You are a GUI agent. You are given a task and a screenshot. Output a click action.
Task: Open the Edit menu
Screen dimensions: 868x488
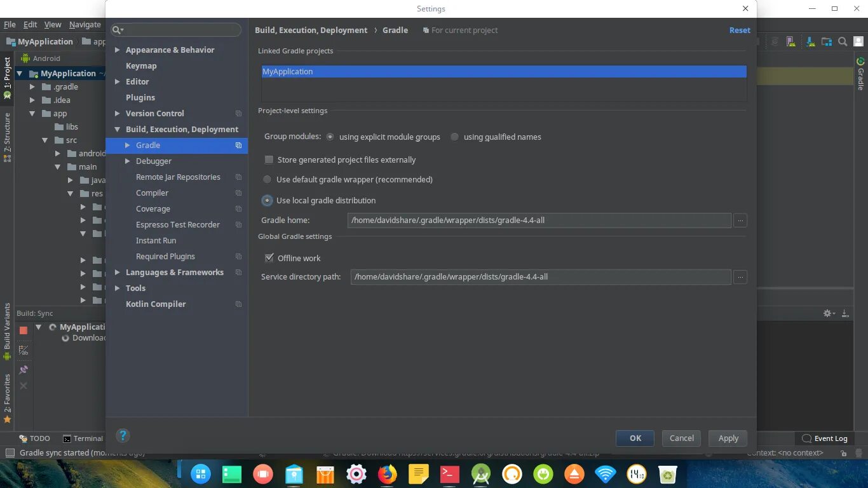(31, 24)
